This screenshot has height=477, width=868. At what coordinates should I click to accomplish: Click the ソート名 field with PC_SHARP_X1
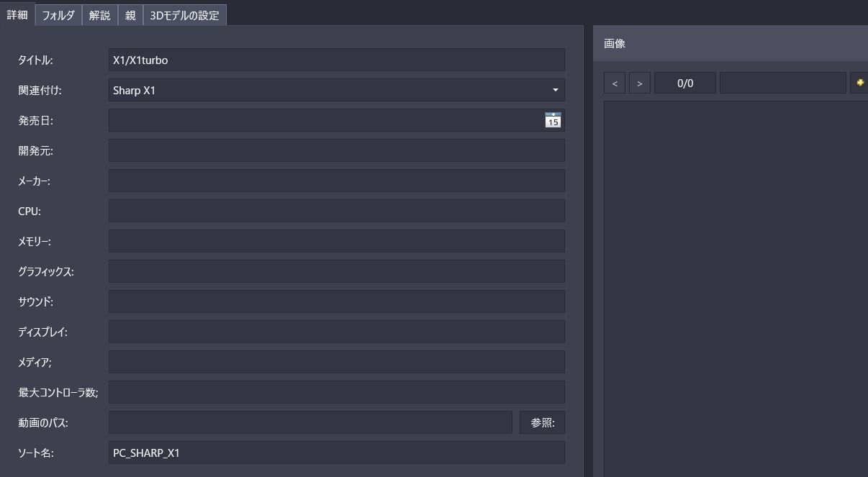tap(337, 453)
